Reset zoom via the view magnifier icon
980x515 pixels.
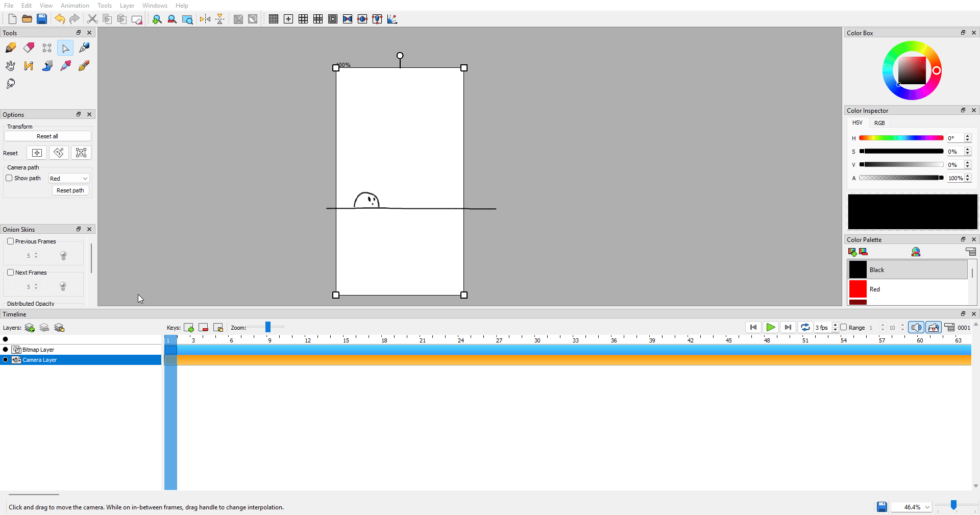tap(187, 19)
